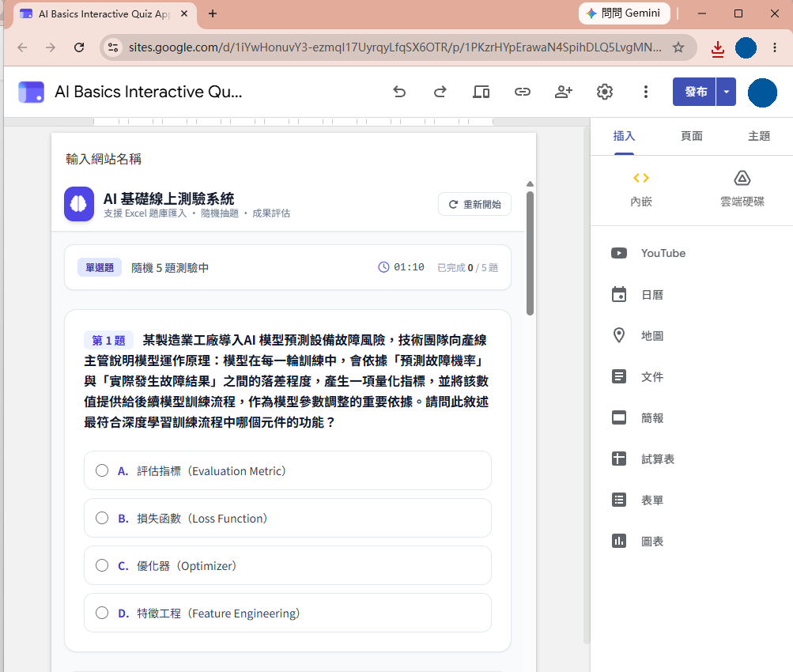The image size is (793, 672).
Task: Click the 隨機 5 題測驗中 status text
Action: point(170,267)
